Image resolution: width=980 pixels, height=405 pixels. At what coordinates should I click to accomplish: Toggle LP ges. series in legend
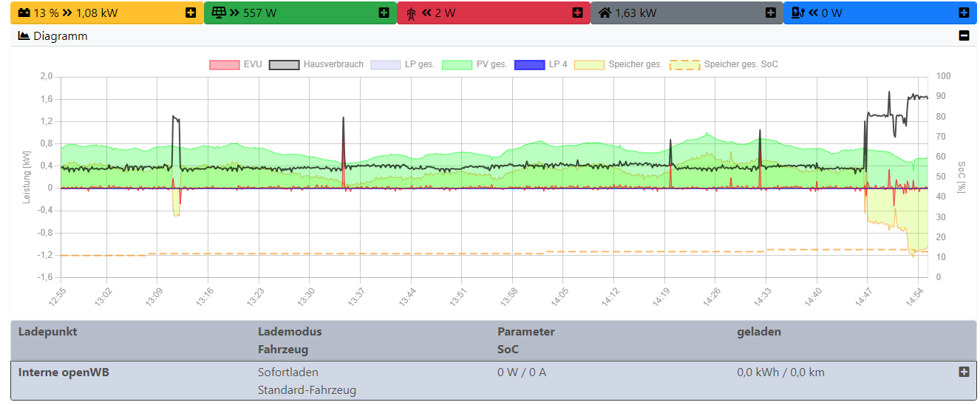coord(403,64)
